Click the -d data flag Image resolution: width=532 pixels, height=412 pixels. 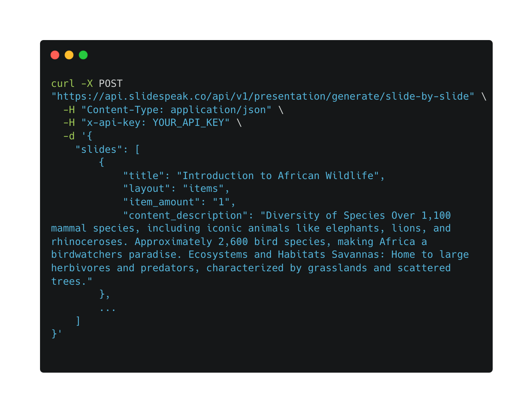[x=69, y=136]
